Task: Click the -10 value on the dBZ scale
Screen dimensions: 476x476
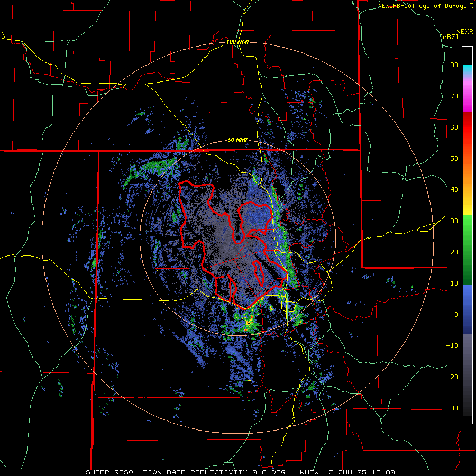Action: click(452, 346)
